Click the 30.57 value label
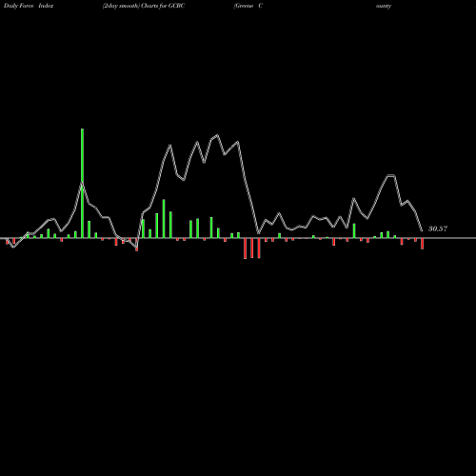Image resolution: width=476 pixels, height=476 pixels. pos(438,228)
